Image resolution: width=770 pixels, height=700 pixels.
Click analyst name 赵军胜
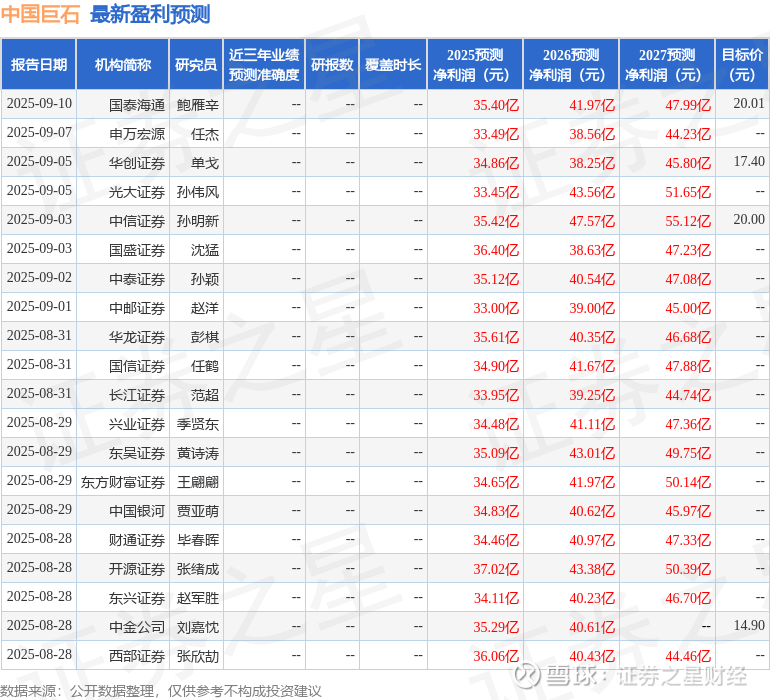[x=197, y=598]
